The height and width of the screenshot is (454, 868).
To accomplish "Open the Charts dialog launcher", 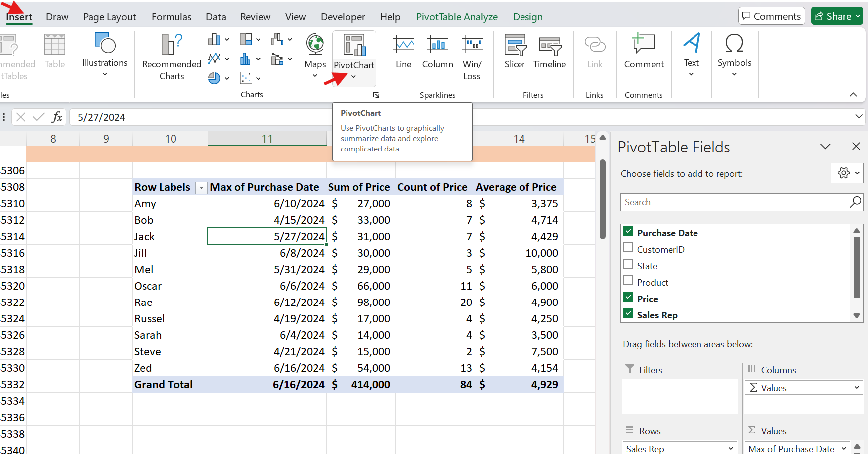I will pos(376,95).
